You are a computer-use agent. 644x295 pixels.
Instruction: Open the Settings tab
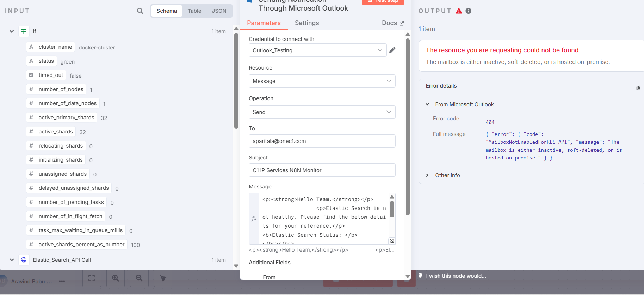tap(306, 23)
